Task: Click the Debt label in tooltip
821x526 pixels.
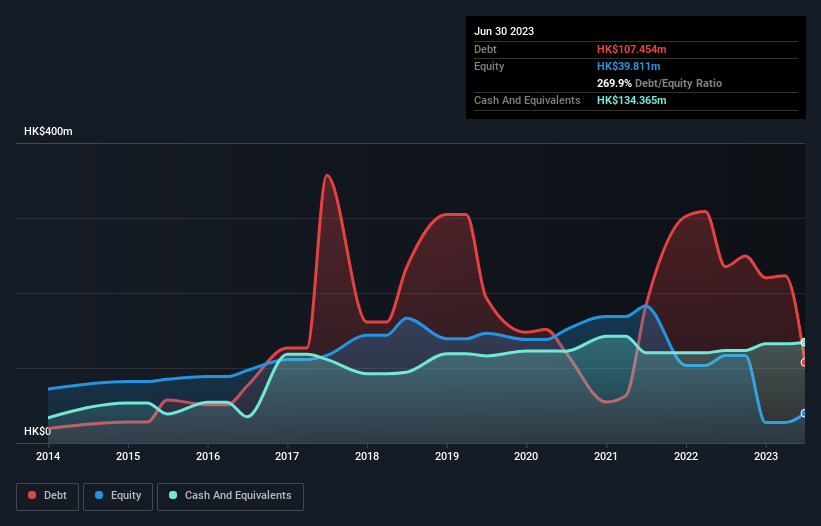Action: click(x=485, y=49)
